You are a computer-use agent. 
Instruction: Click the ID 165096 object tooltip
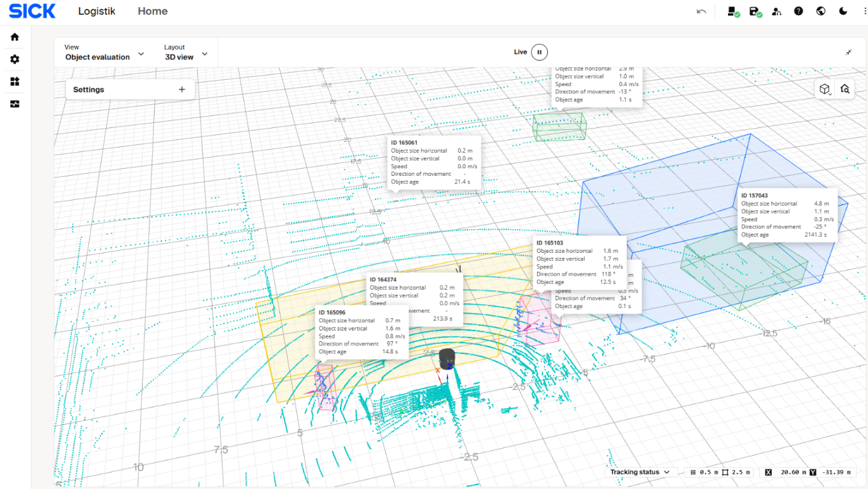coord(363,332)
